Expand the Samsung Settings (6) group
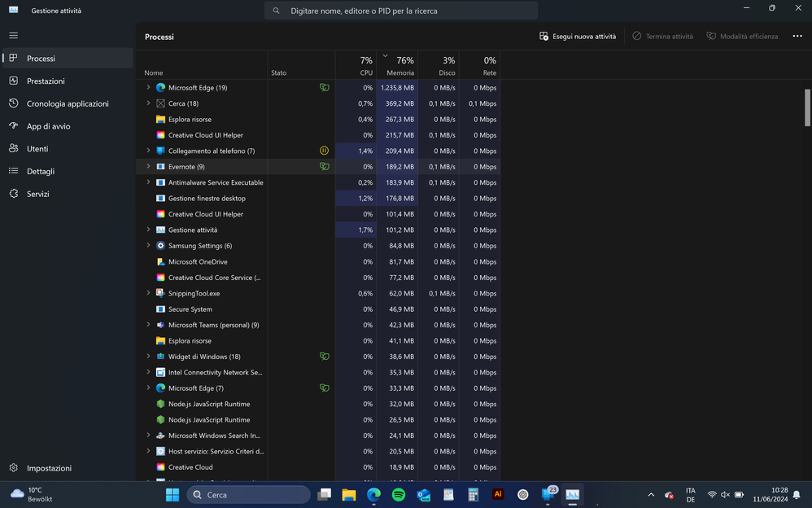The width and height of the screenshot is (812, 508). click(x=148, y=246)
